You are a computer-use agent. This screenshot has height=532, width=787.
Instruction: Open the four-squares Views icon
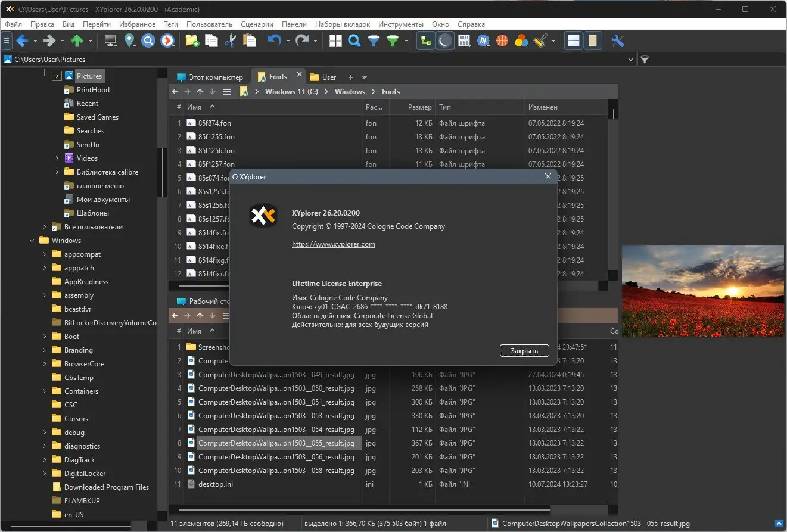[335, 41]
